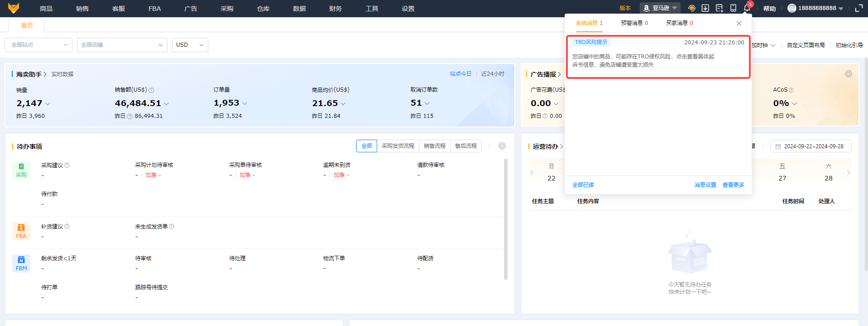Open settings gear in 待办事项 panel
This screenshot has height=326, width=868.
tap(502, 146)
